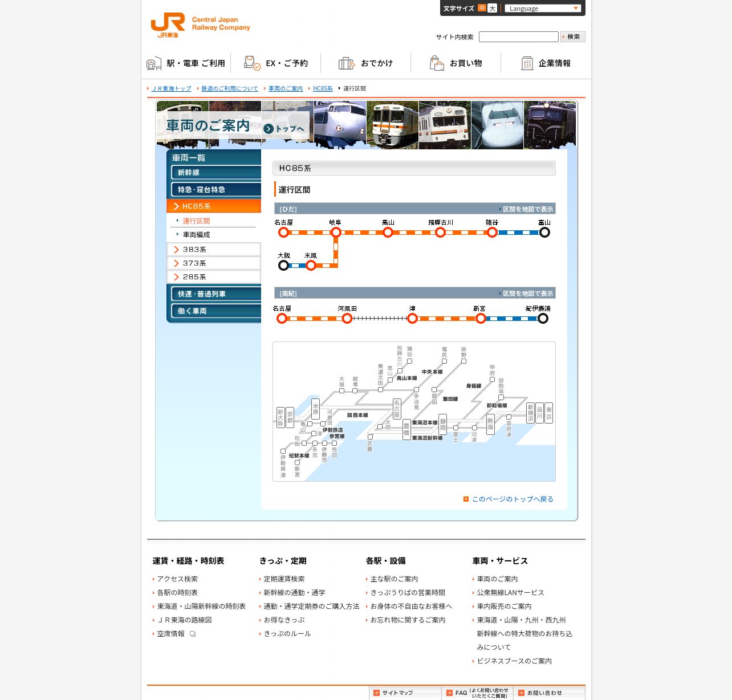Open 主な駅のご案内 footer link
The height and width of the screenshot is (700, 732).
pos(394,579)
